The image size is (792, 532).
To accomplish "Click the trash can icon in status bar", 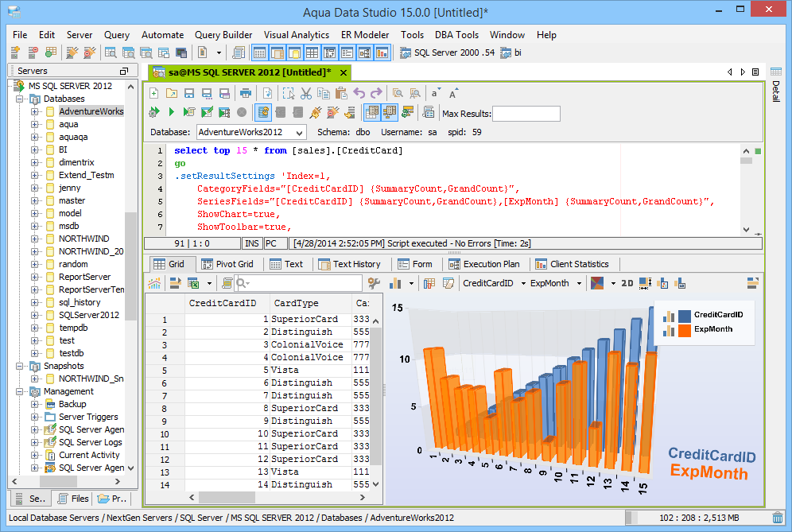I will pos(778,518).
